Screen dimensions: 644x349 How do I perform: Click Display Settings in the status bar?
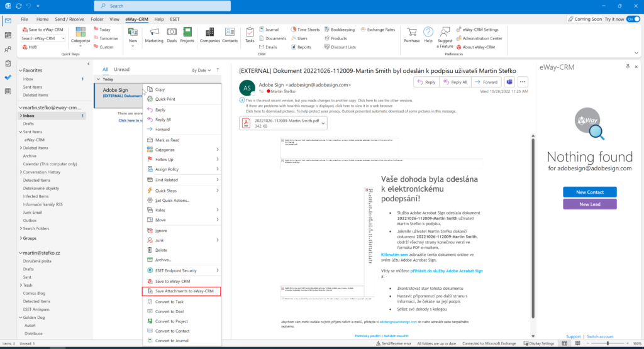tap(539, 343)
